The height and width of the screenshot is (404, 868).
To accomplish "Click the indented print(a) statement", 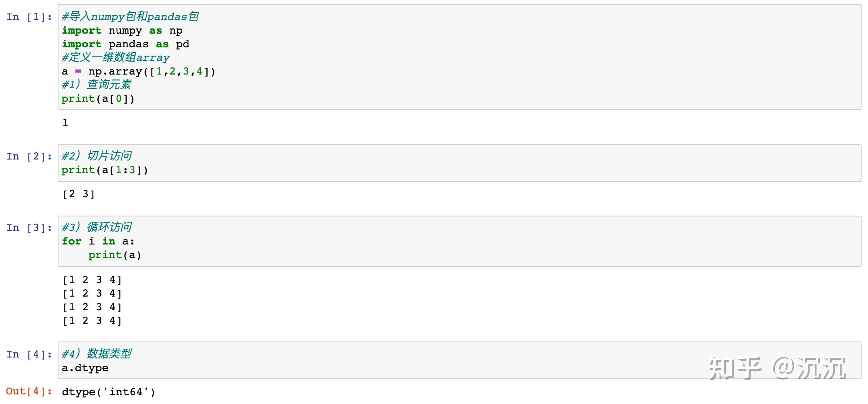I will [115, 255].
